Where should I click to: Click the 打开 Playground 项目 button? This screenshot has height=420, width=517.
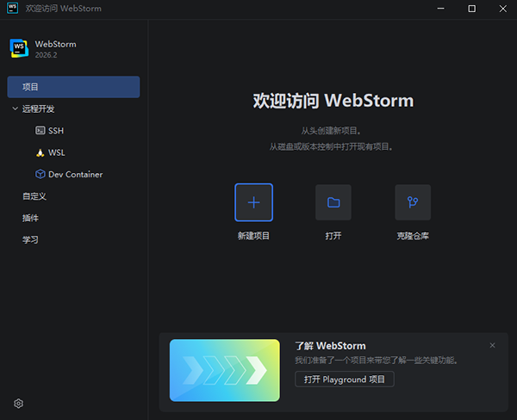pos(345,380)
